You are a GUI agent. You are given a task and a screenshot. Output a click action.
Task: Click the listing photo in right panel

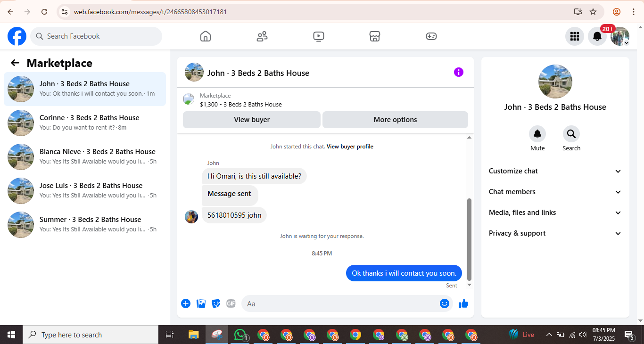555,82
